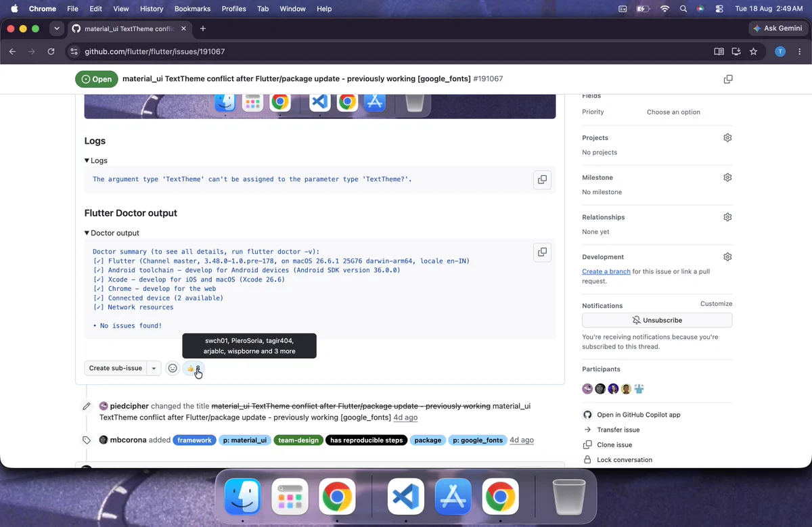The height and width of the screenshot is (527, 812).
Task: Open reading mode icon in address bar
Action: [x=719, y=51]
